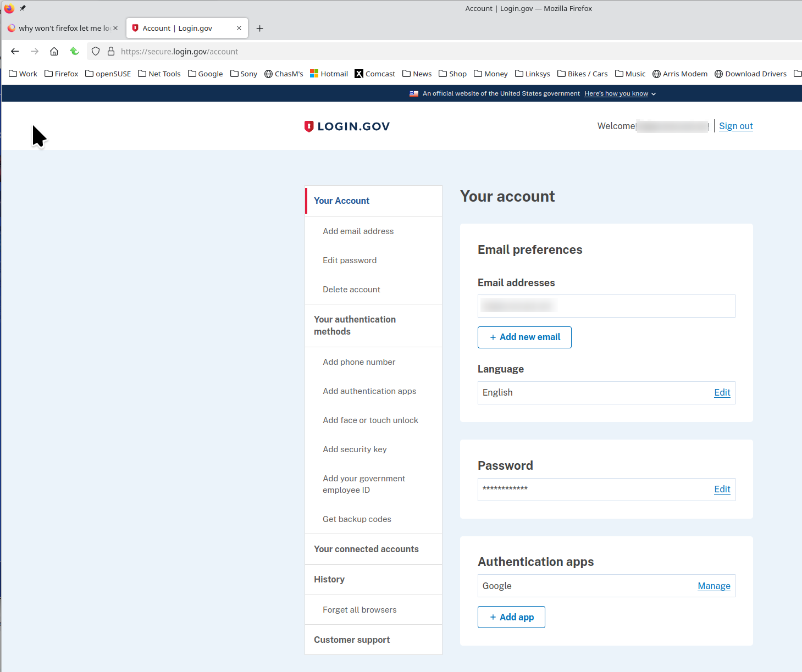The image size is (802, 672).
Task: Click Get backup codes link
Action: pyautogui.click(x=357, y=519)
